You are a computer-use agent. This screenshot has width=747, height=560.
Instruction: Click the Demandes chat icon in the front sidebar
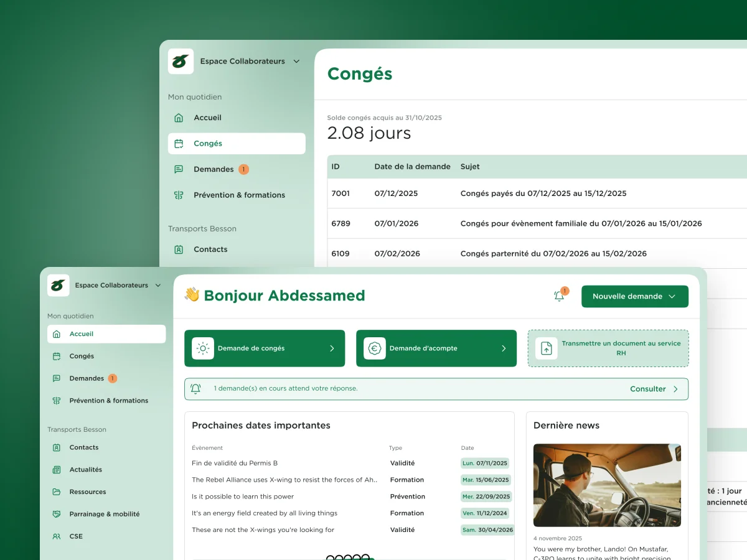click(57, 378)
